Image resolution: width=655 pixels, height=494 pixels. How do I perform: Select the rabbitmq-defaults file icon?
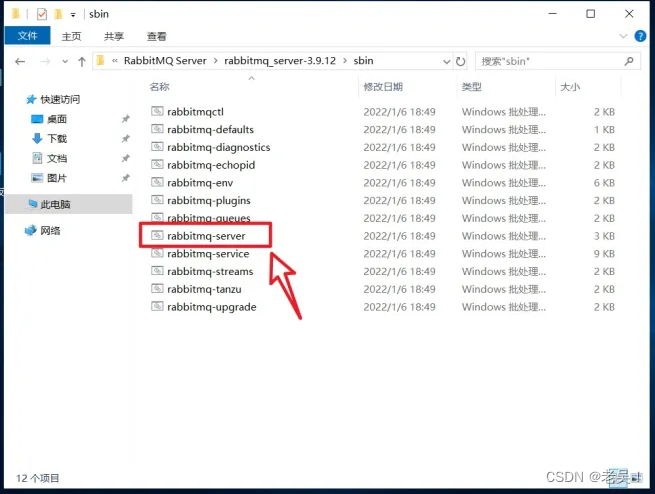click(157, 129)
